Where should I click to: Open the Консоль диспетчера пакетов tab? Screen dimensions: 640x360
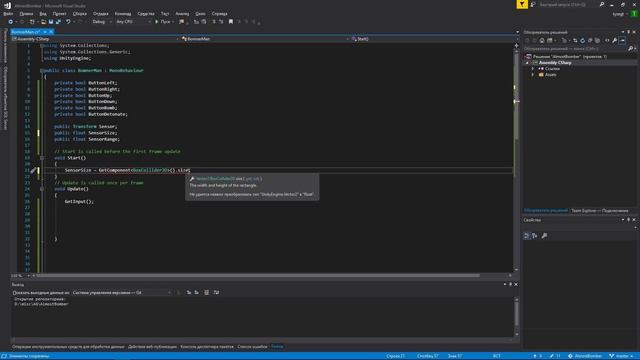coord(207,347)
